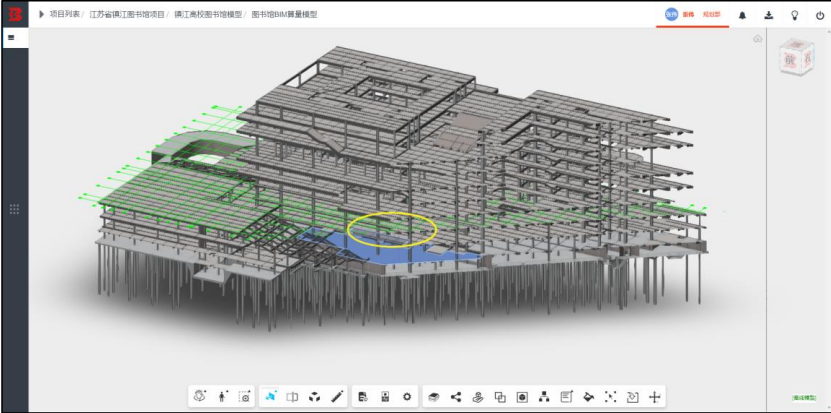Switch to first-person walk mode
Image resolution: width=831 pixels, height=413 pixels.
click(222, 396)
